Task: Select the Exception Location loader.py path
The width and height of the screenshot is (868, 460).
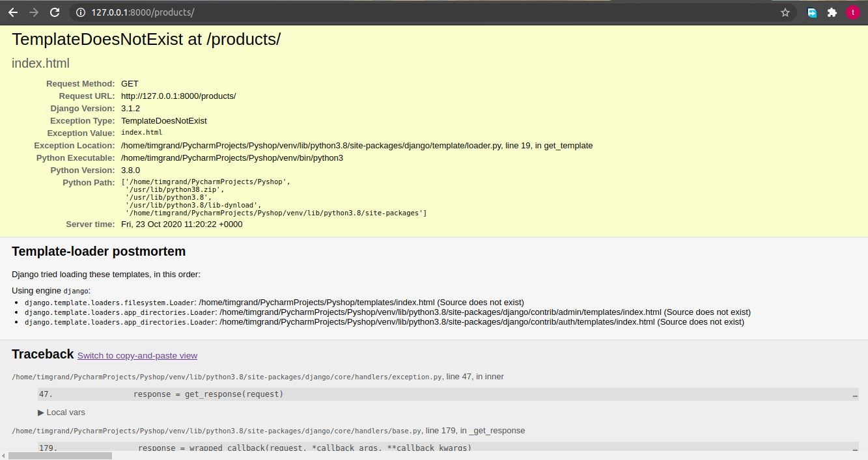Action: click(x=357, y=146)
